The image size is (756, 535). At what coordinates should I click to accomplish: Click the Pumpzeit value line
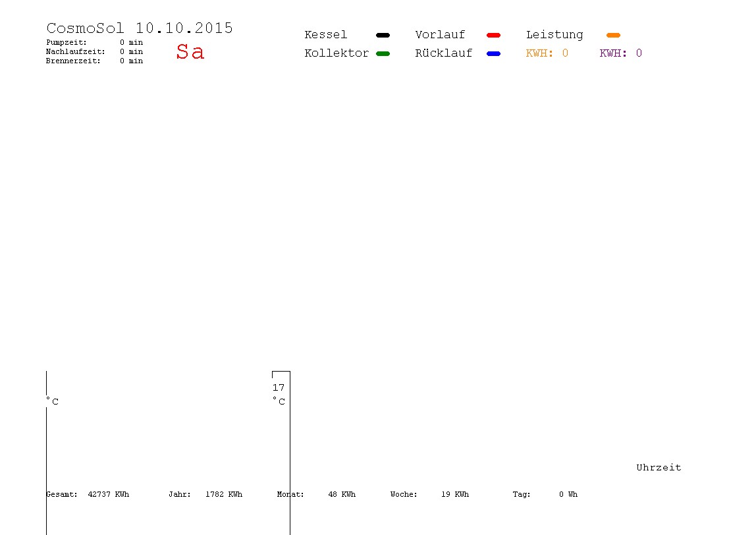(95, 42)
